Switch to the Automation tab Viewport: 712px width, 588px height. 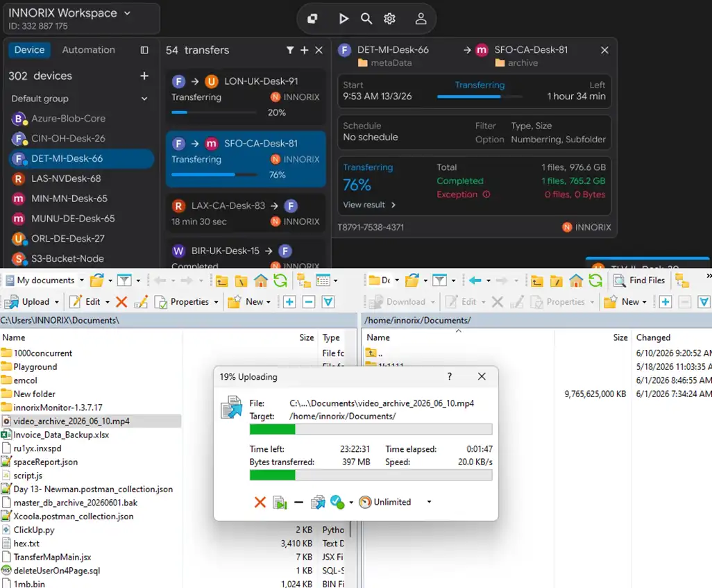tap(89, 50)
